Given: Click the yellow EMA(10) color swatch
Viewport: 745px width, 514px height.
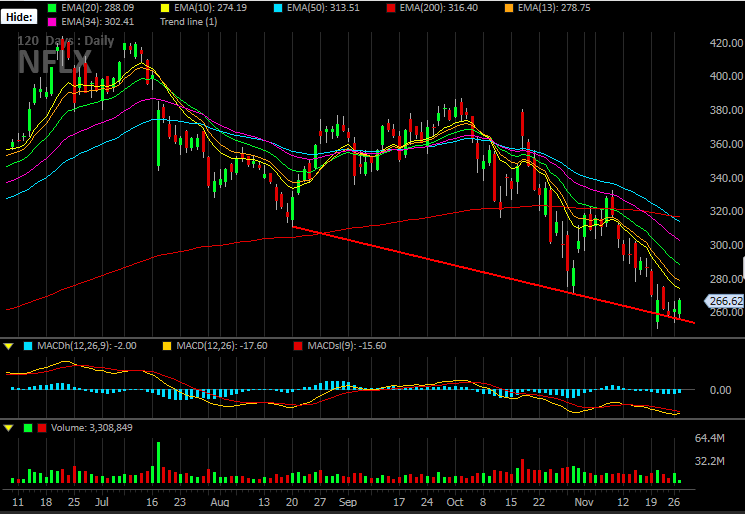Looking at the screenshot, I should [165, 8].
